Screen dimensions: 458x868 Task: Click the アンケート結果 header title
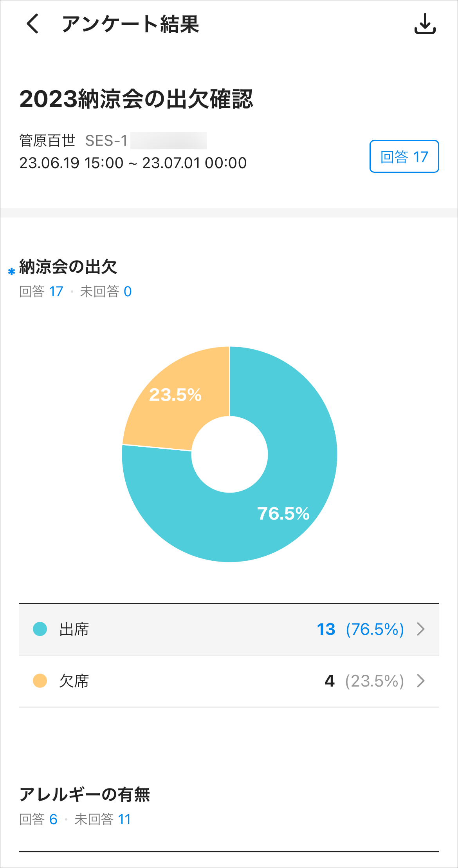pyautogui.click(x=130, y=24)
